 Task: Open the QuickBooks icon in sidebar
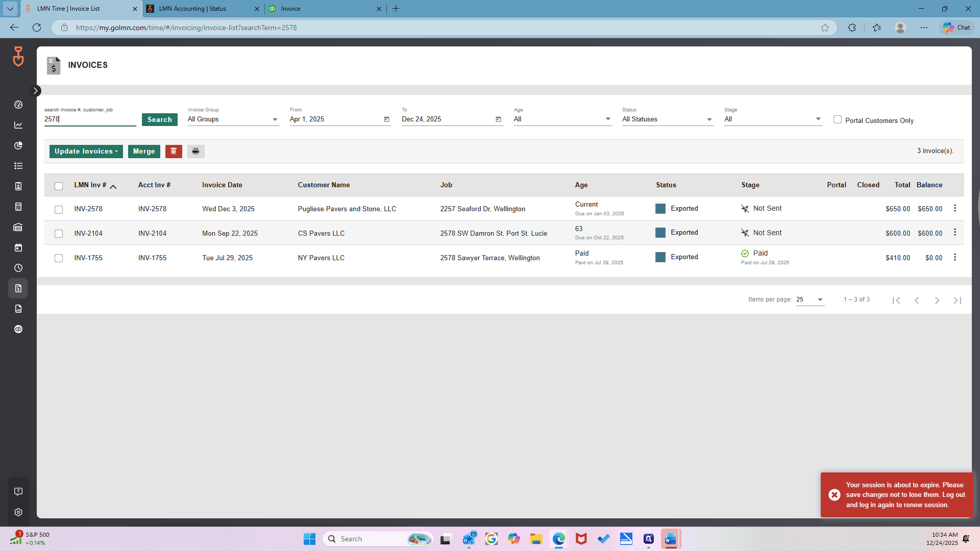18,329
